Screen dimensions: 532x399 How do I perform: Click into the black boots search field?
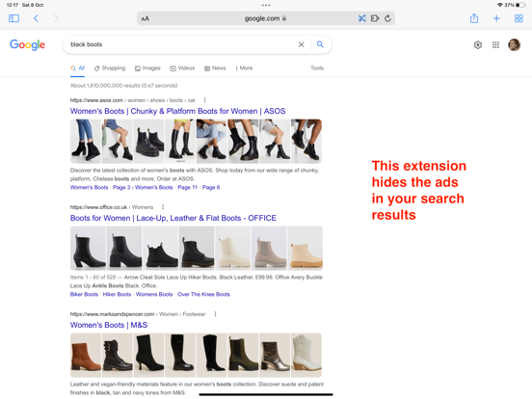(181, 44)
